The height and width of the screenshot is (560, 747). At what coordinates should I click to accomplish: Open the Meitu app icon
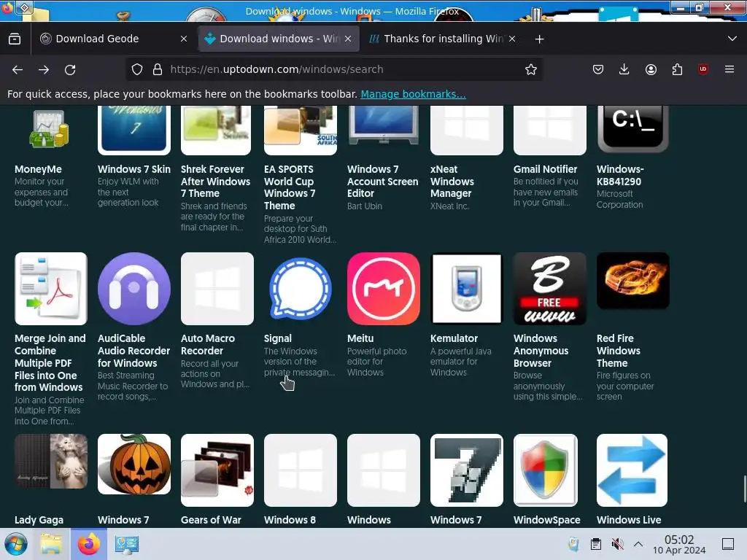click(384, 289)
